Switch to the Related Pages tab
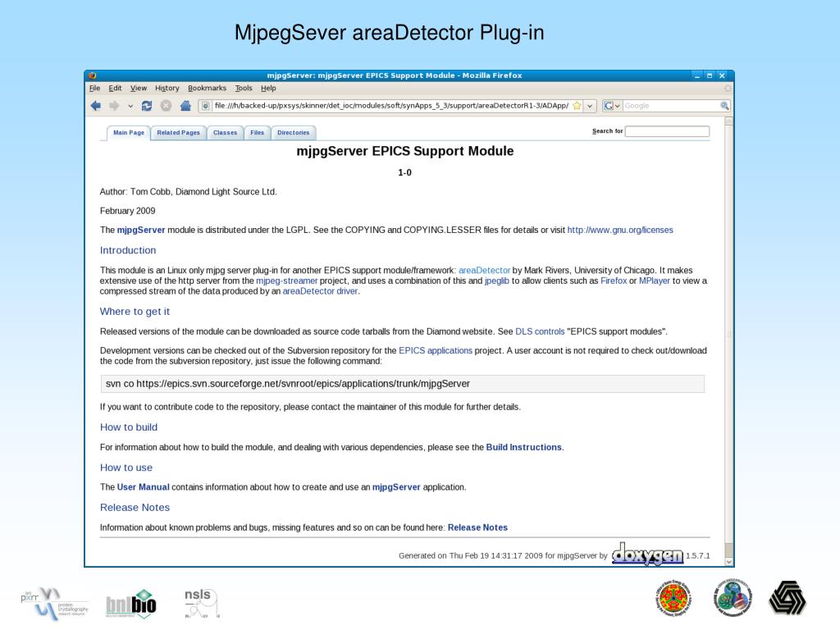840x630 pixels. 178,133
